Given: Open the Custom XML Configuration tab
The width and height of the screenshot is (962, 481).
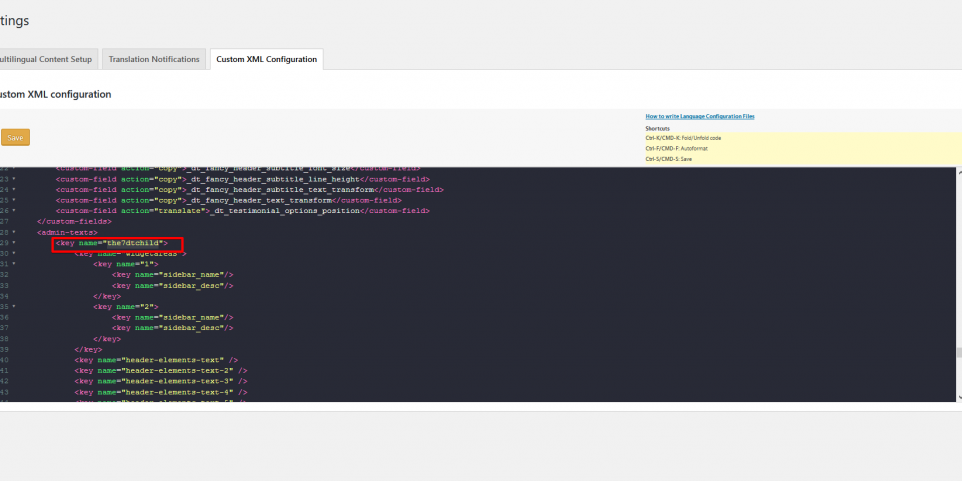Looking at the screenshot, I should tap(266, 59).
